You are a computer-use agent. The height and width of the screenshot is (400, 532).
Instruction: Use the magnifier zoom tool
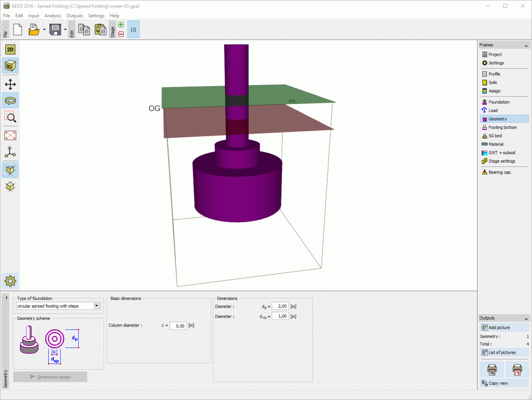[9, 117]
